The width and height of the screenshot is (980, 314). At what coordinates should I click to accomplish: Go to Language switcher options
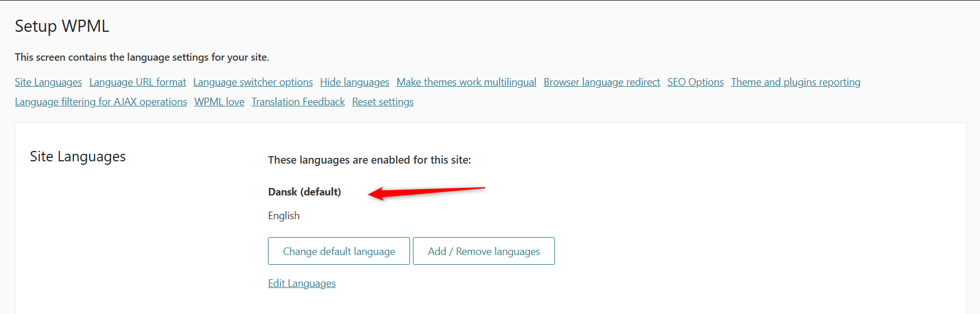[x=253, y=82]
